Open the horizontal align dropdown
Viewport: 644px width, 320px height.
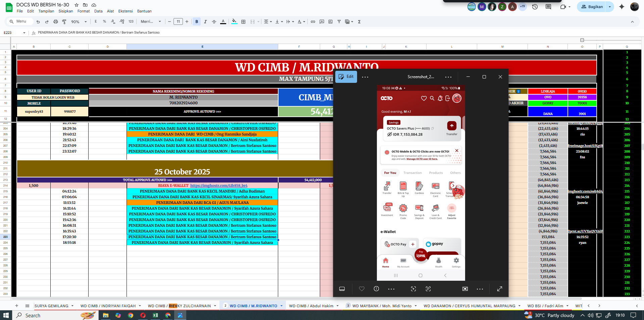click(268, 22)
